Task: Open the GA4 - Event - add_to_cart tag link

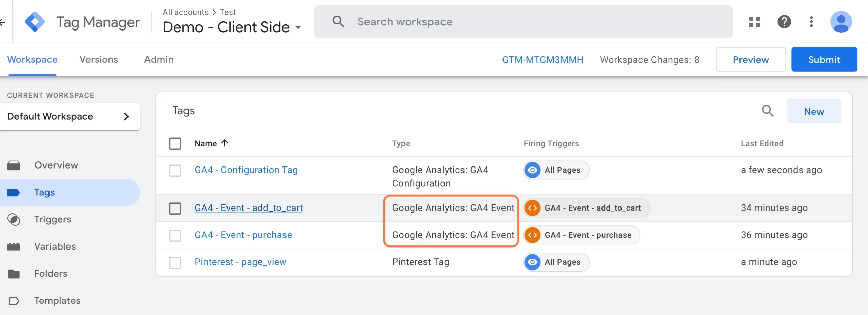Action: pyautogui.click(x=249, y=208)
